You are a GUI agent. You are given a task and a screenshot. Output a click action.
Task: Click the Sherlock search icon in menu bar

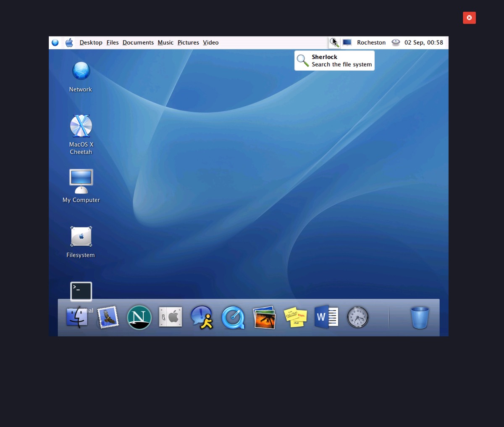coord(334,42)
